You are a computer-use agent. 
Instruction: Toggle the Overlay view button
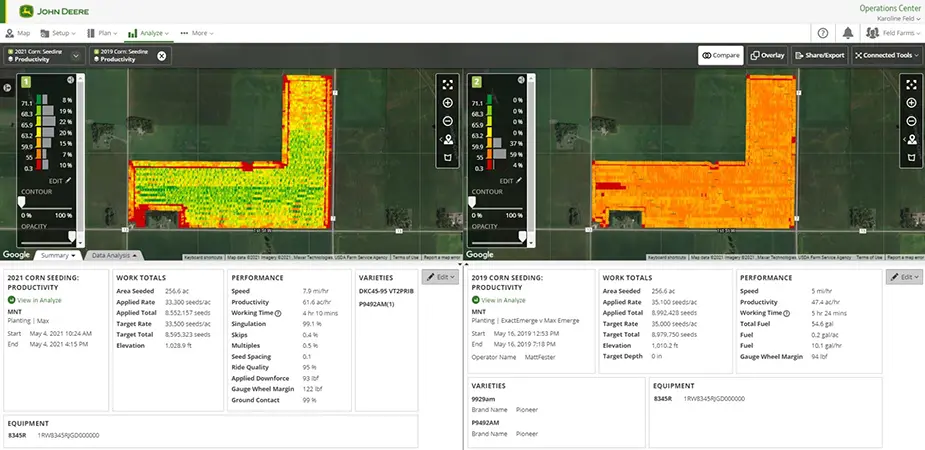767,55
